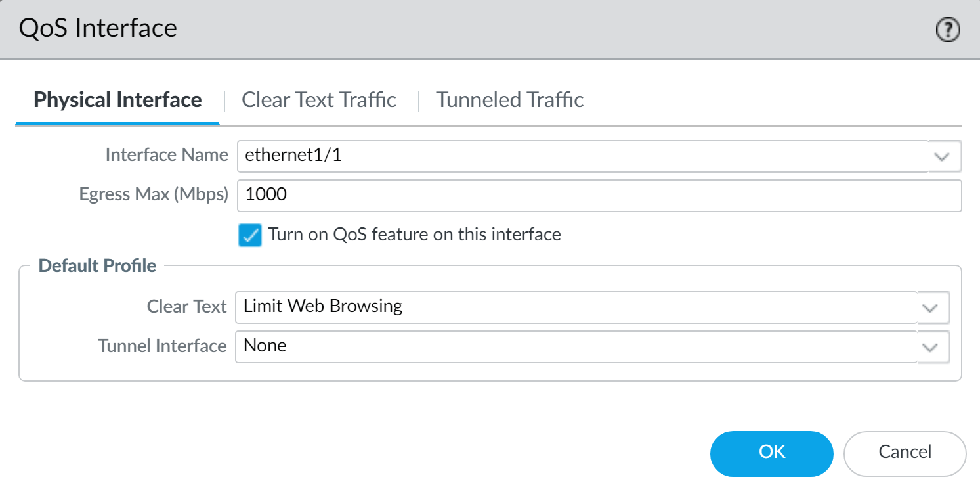
Task: Open the Tunnel Interface dropdown showing None
Action: point(930,347)
